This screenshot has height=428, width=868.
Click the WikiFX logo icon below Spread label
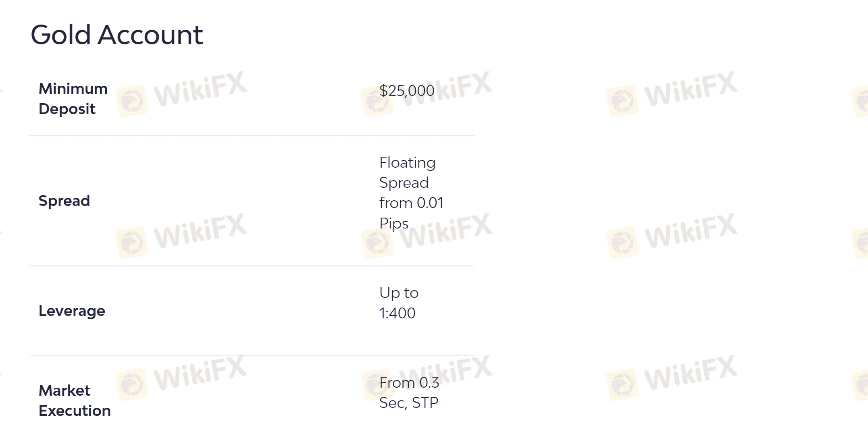point(132,243)
